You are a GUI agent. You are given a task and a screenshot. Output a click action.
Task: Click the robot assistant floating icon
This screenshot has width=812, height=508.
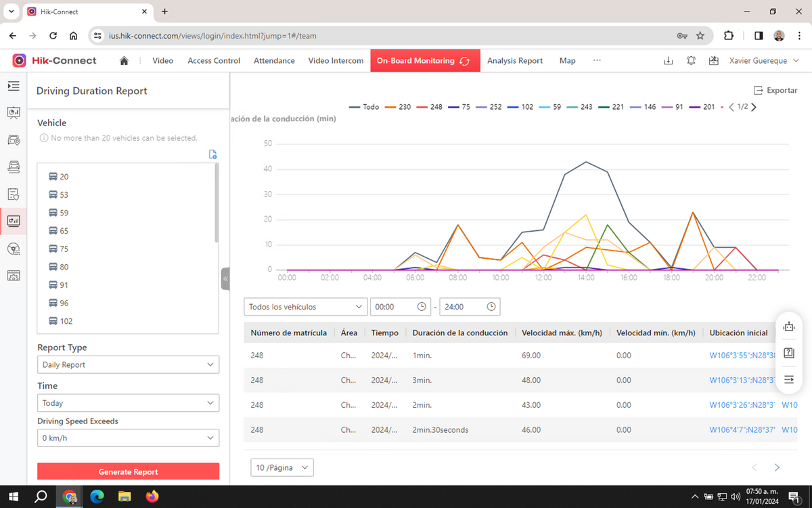[788, 327]
